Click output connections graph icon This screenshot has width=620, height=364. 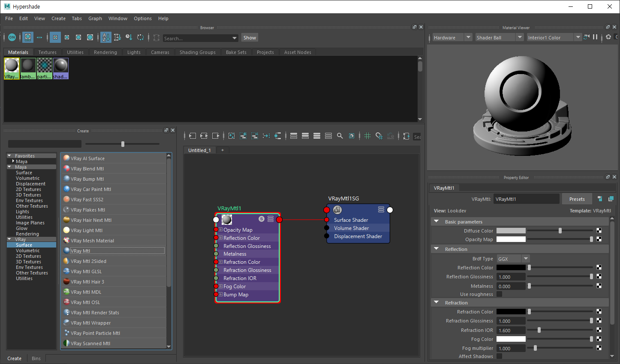[x=216, y=136]
